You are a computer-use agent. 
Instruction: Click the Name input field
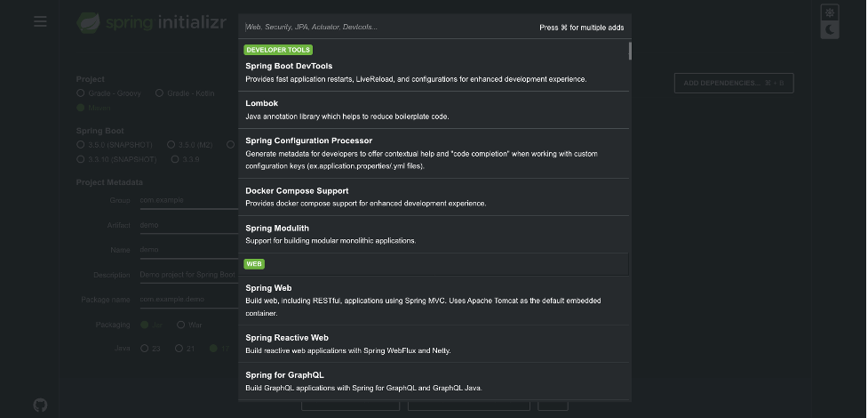coord(188,250)
